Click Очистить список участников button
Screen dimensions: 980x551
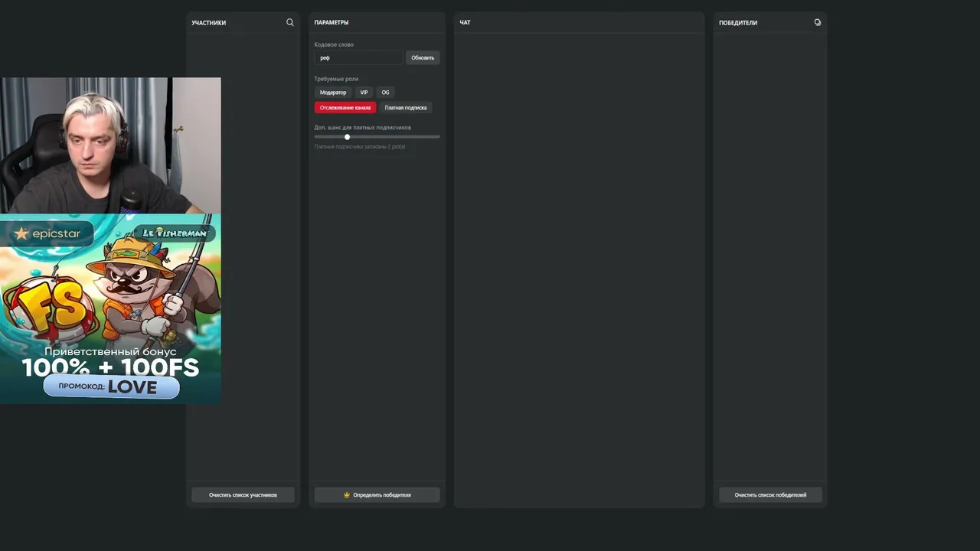coord(243,495)
